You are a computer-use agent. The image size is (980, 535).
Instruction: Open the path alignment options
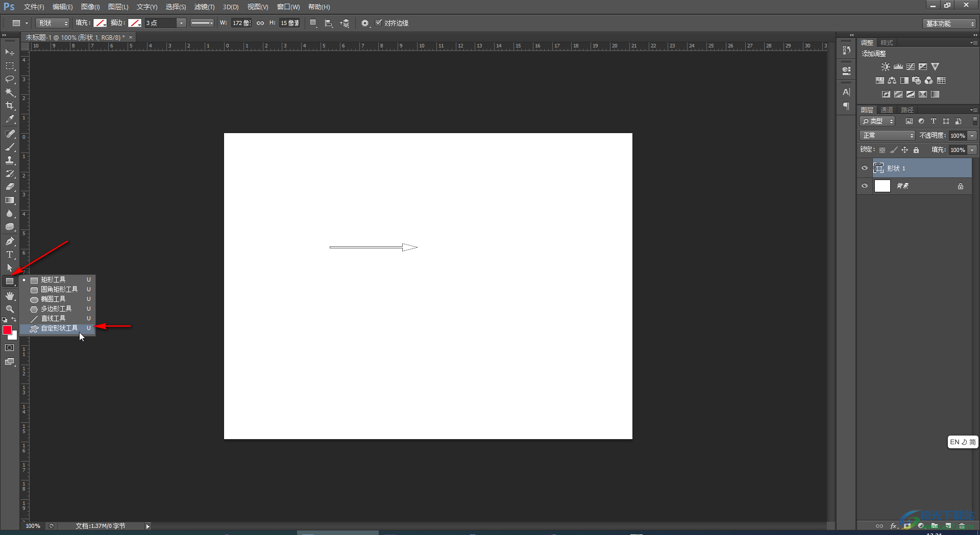pyautogui.click(x=329, y=23)
